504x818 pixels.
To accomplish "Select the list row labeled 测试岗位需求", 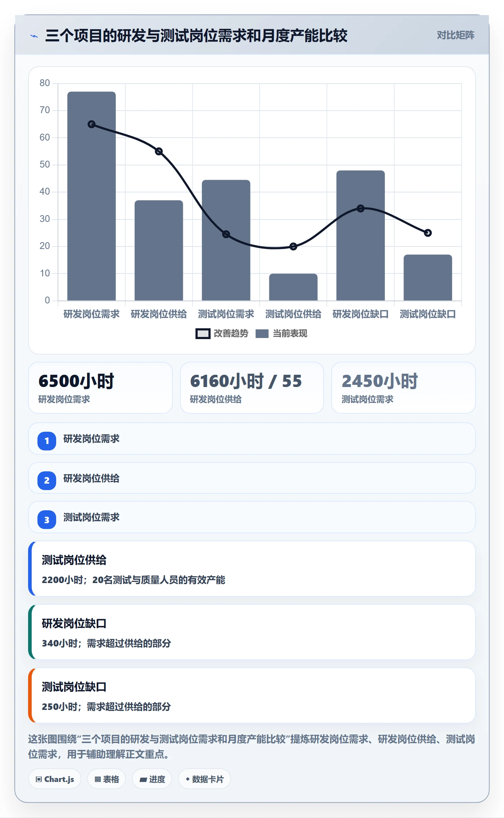I will pyautogui.click(x=252, y=517).
